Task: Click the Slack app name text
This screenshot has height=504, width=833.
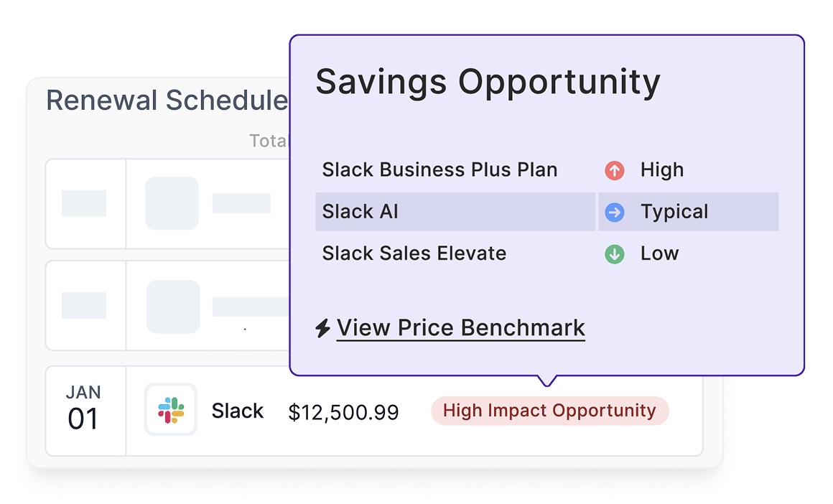Action: (x=238, y=411)
